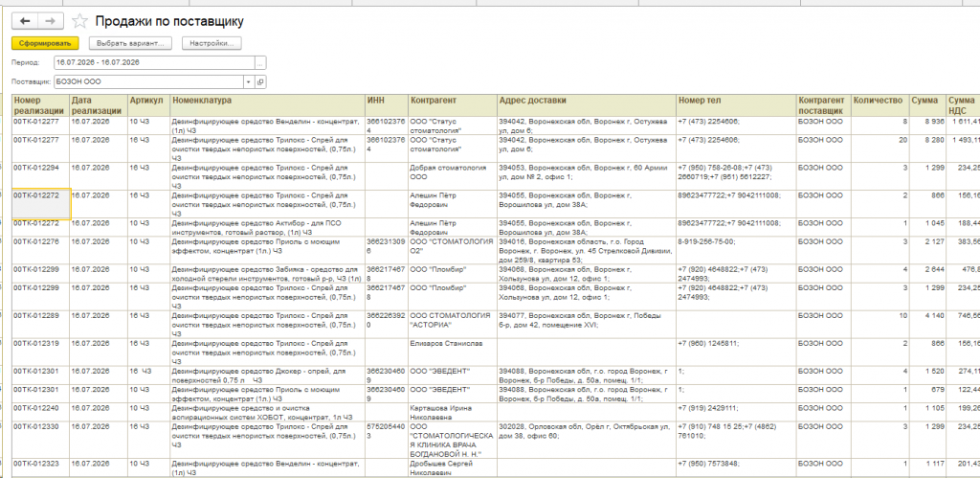Go back with the left arrow button
The image size is (980, 478).
click(25, 21)
